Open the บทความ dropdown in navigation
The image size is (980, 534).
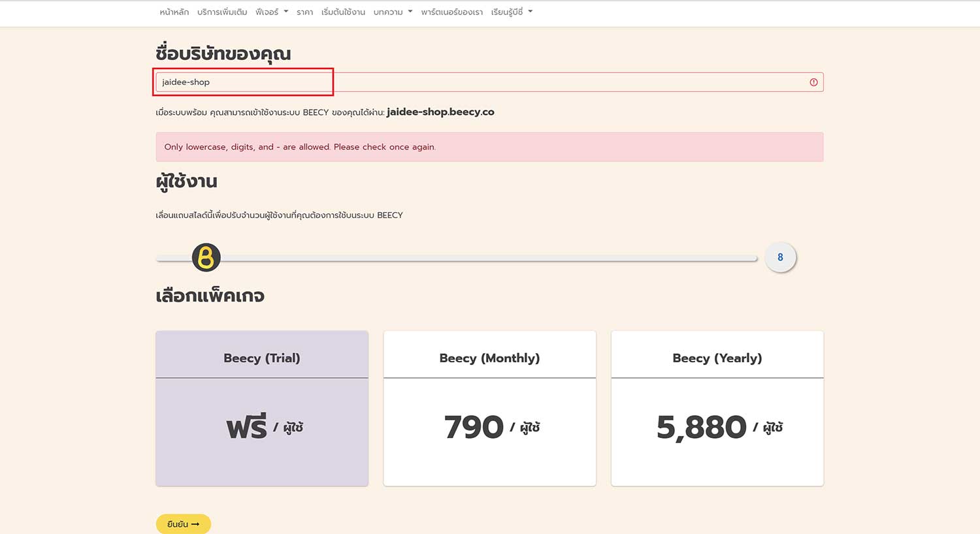[393, 12]
